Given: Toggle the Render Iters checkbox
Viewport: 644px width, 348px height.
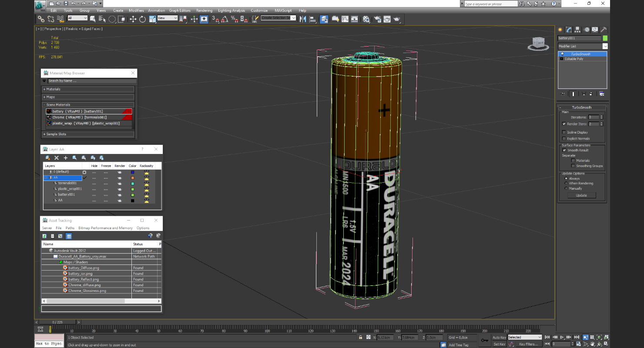Looking at the screenshot, I should (564, 124).
